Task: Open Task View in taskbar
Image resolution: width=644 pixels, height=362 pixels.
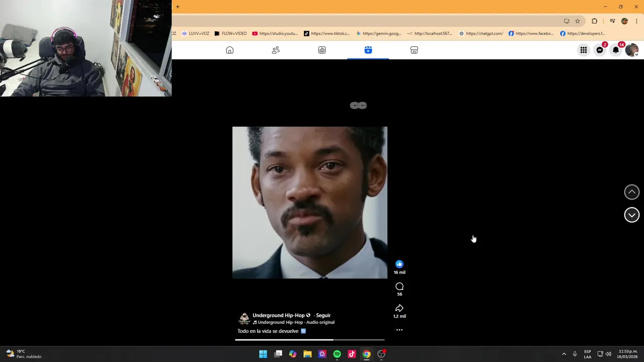Action: (x=278, y=354)
